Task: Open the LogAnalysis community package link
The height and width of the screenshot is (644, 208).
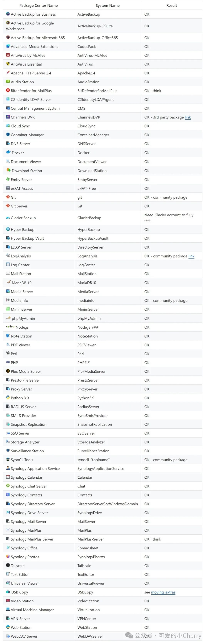Action: point(192,256)
